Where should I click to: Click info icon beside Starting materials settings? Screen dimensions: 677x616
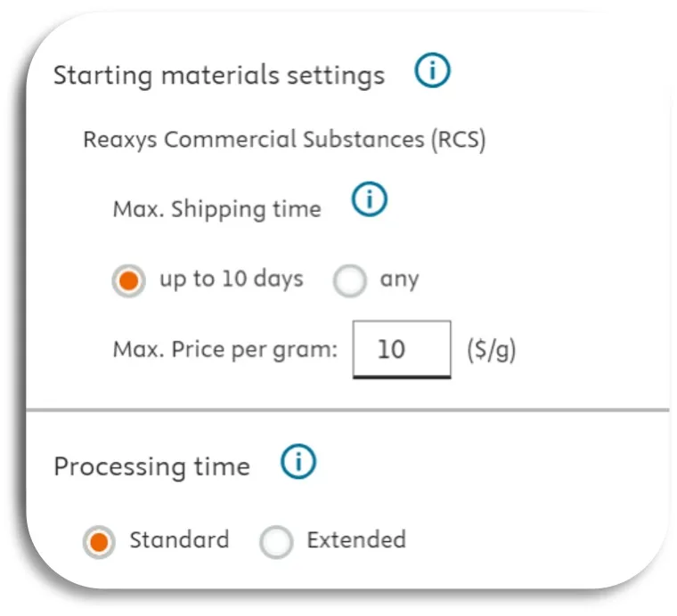point(433,73)
